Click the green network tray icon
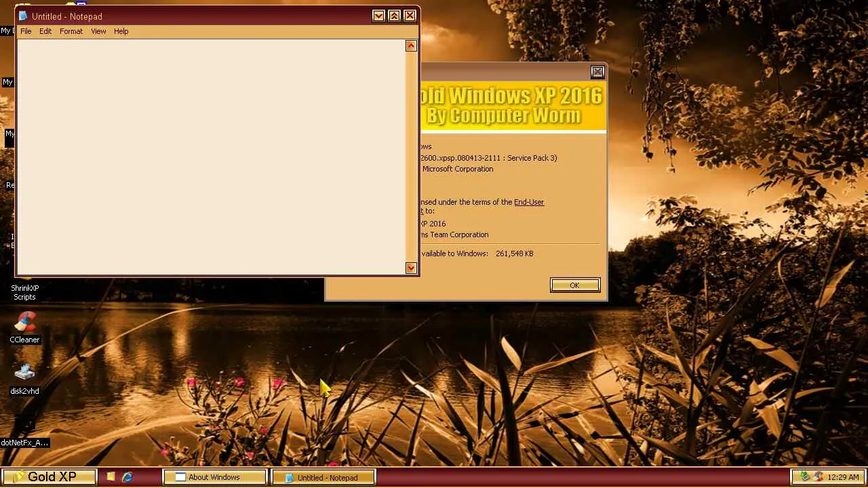The height and width of the screenshot is (488, 868). pyautogui.click(x=805, y=477)
